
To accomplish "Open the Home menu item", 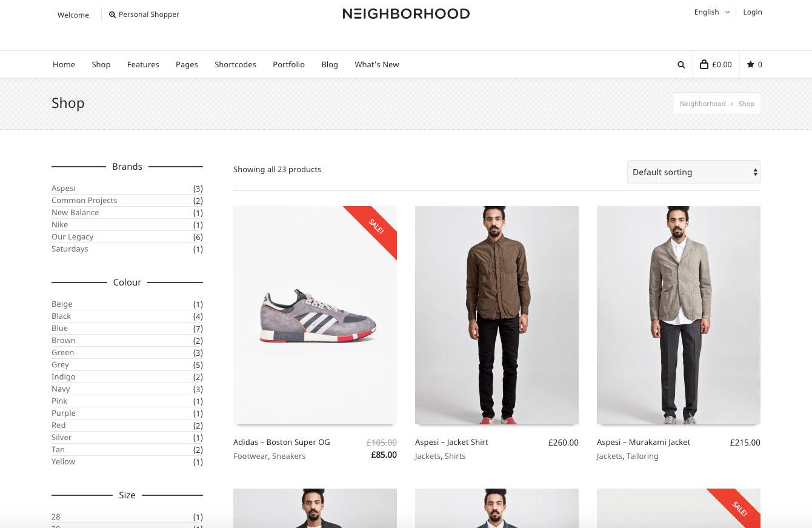I will point(64,64).
